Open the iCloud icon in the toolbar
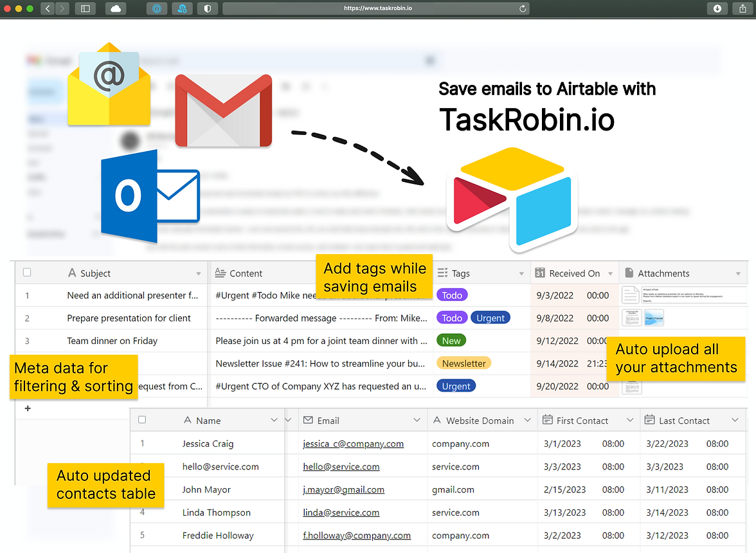756x553 pixels. (116, 9)
